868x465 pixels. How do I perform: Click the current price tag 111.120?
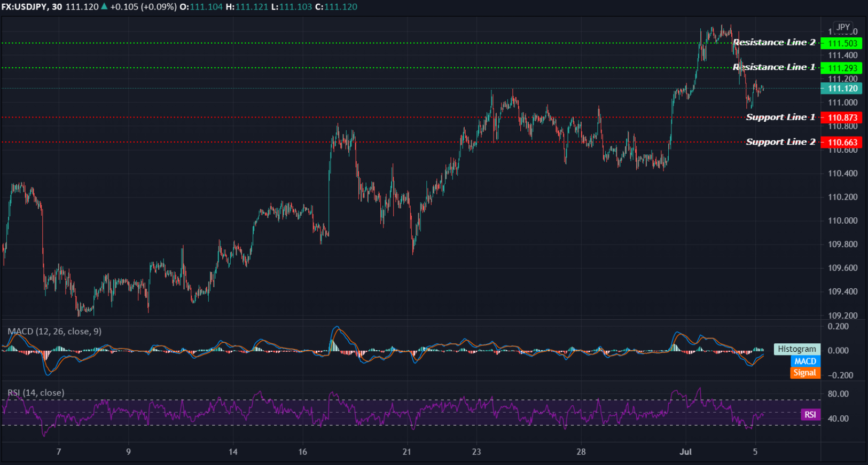[x=842, y=89]
